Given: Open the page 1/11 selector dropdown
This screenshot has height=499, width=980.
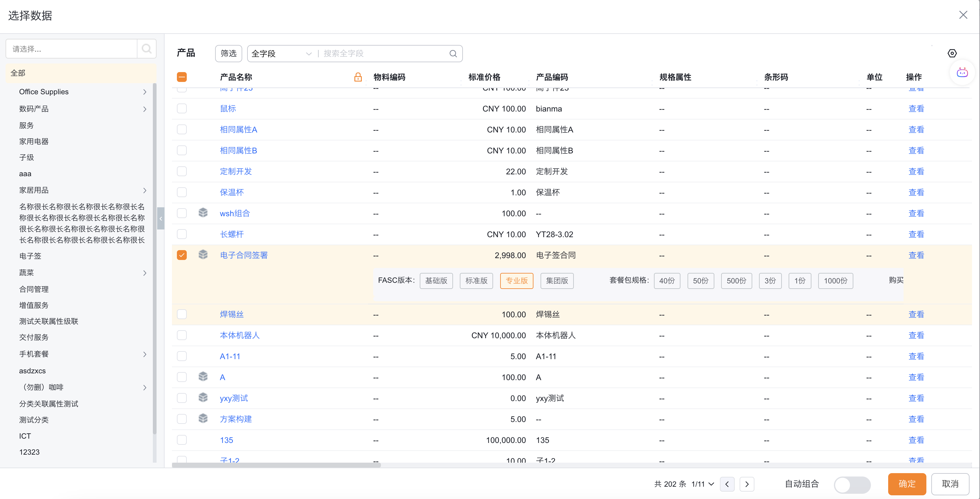Looking at the screenshot, I should (702, 484).
